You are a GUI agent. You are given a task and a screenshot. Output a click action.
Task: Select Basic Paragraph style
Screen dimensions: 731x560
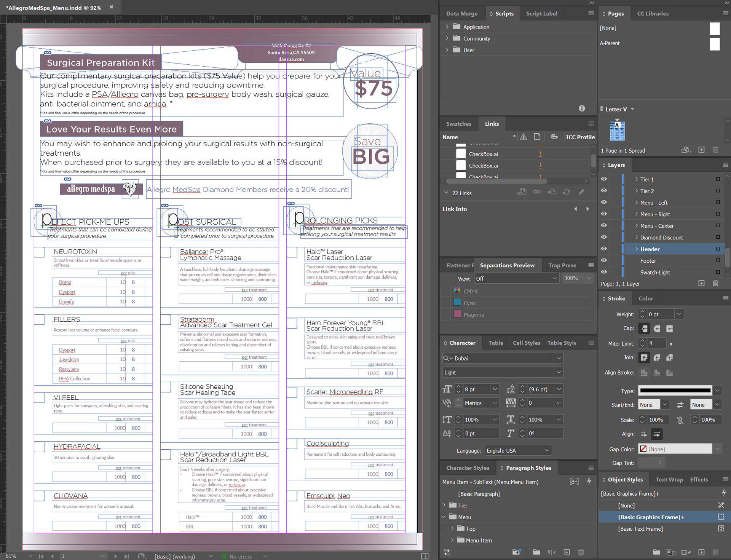[479, 494]
